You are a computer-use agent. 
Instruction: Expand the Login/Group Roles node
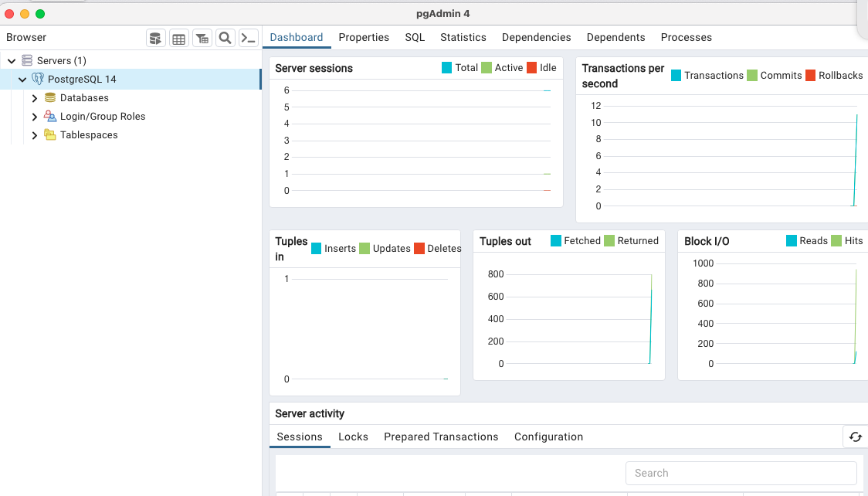pos(34,117)
